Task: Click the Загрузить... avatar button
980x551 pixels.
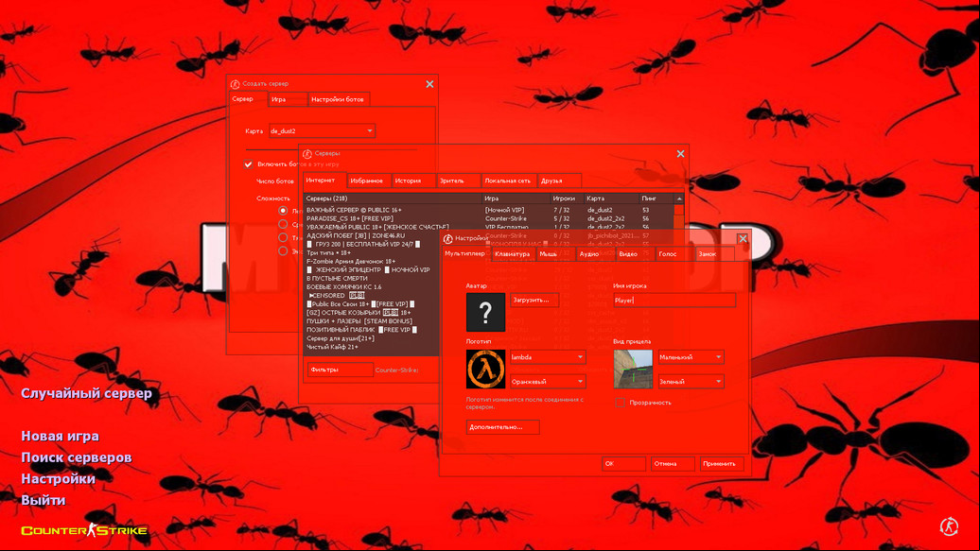Action: 534,300
